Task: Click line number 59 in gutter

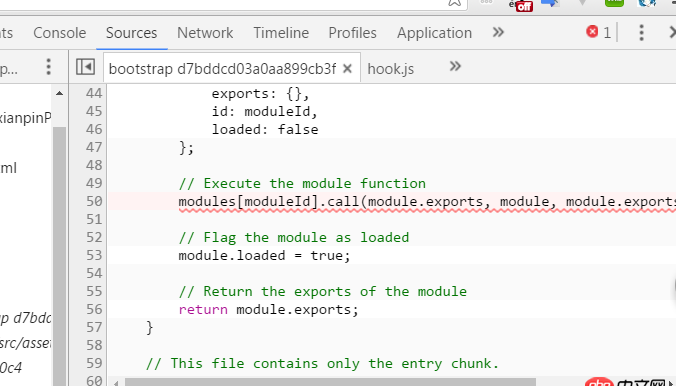Action: point(94,363)
